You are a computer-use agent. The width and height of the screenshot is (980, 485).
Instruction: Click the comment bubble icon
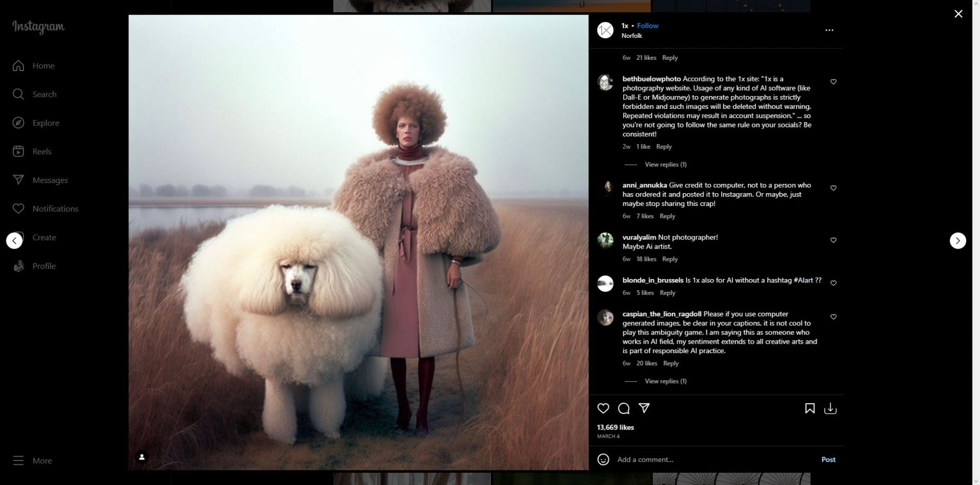pos(623,408)
